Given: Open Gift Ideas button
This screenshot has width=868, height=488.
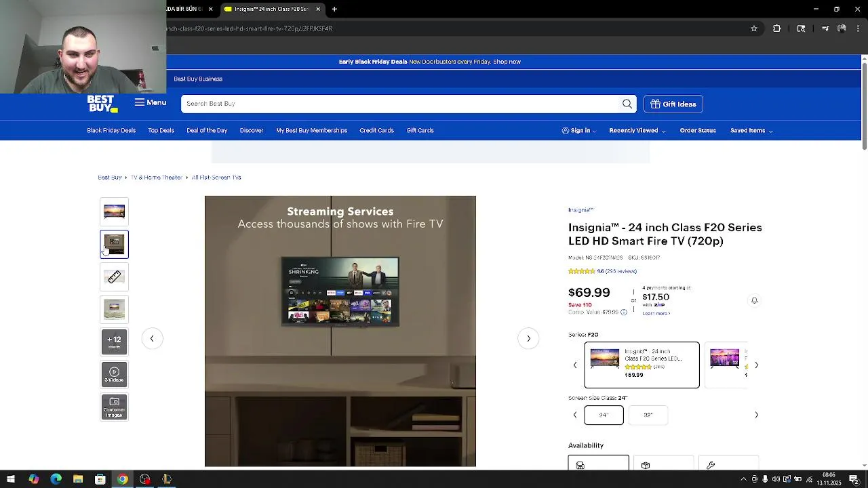Looking at the screenshot, I should pos(673,104).
